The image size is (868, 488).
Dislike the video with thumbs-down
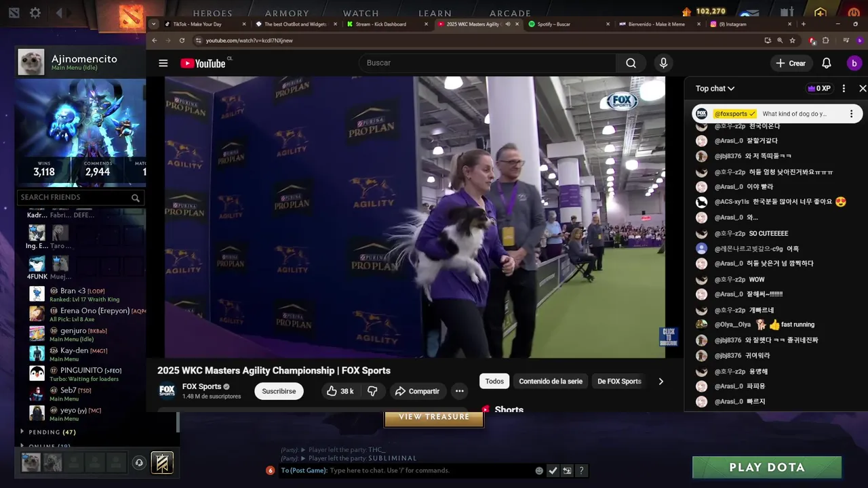[372, 391]
